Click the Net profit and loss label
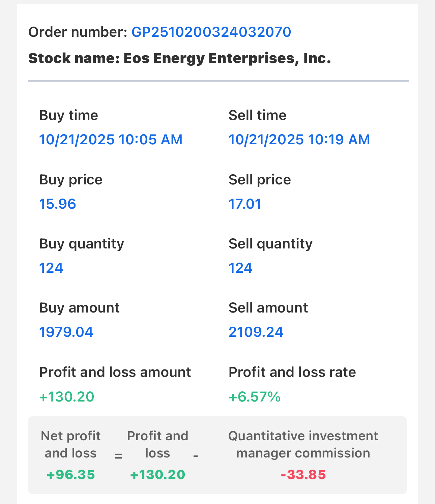435x504 pixels. [70, 444]
